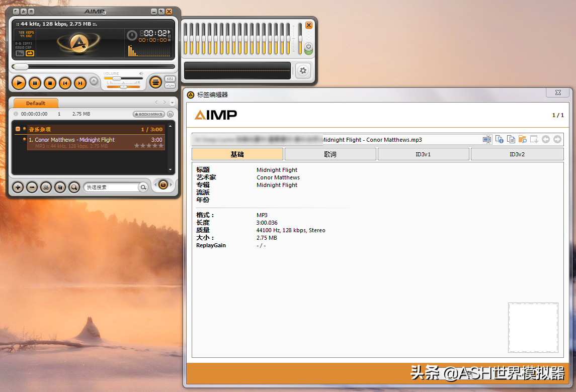Click the rename file icon in tag editor
This screenshot has height=392, width=576.
487,139
